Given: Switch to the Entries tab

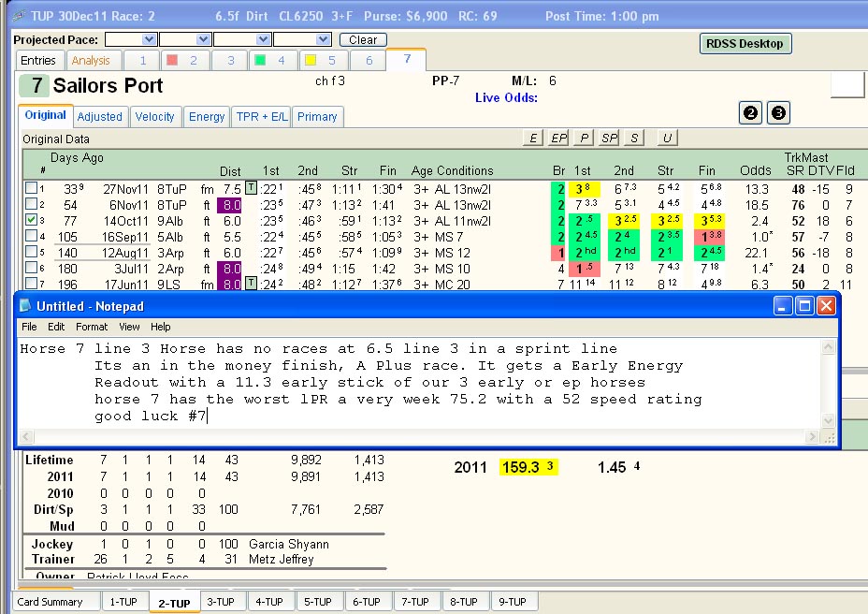Looking at the screenshot, I should pyautogui.click(x=38, y=61).
